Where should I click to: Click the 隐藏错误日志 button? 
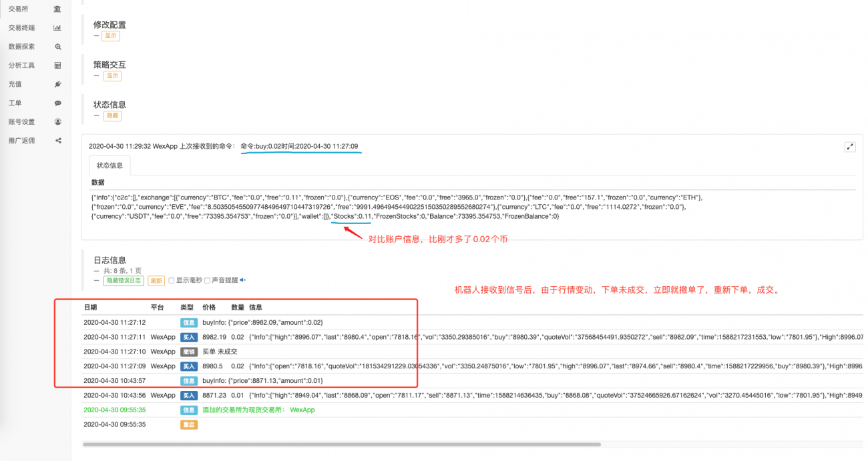click(x=124, y=280)
